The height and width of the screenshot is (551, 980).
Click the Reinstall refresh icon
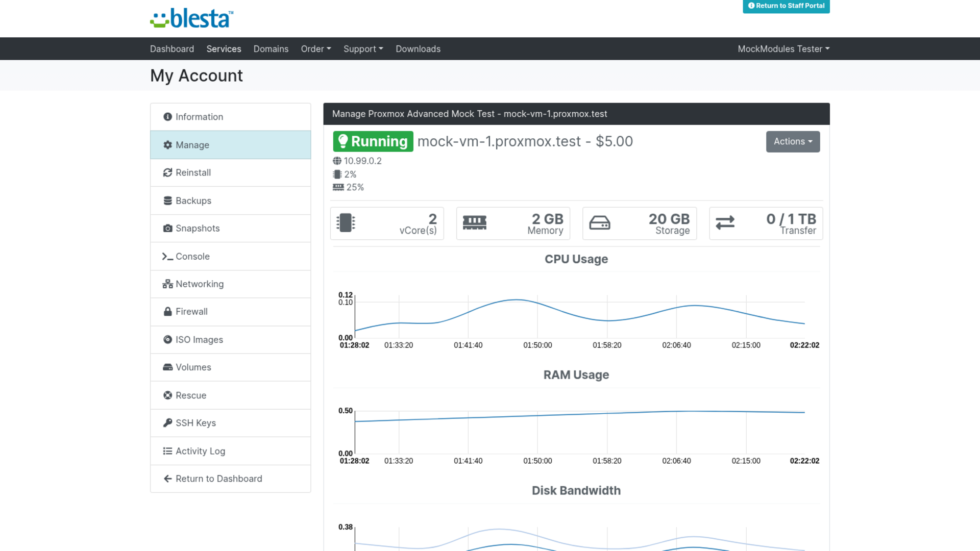tap(167, 172)
